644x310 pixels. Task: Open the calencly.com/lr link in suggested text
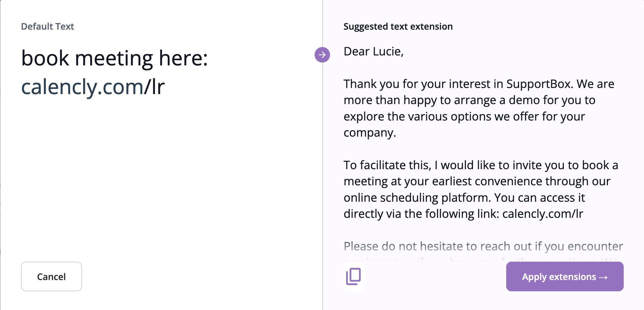click(543, 214)
